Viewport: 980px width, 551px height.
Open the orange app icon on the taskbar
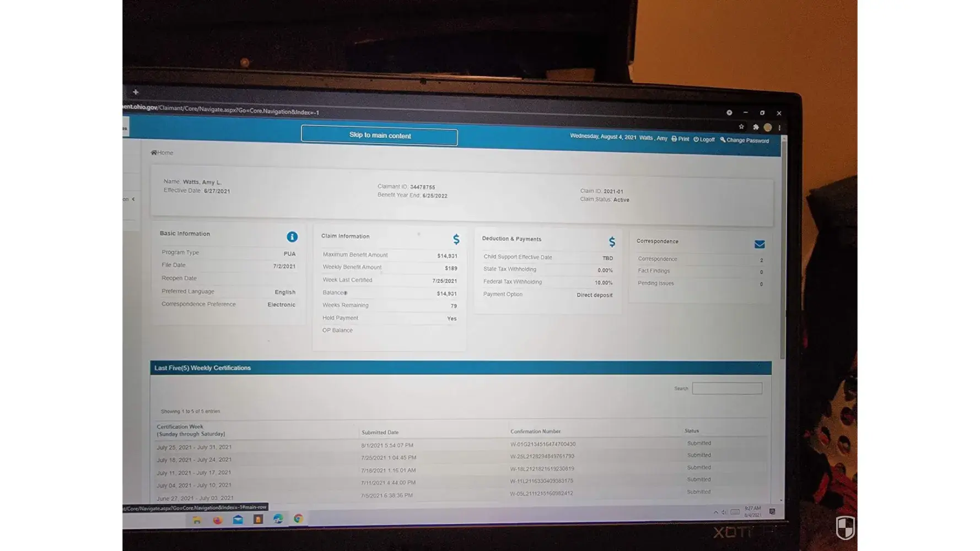pos(258,519)
